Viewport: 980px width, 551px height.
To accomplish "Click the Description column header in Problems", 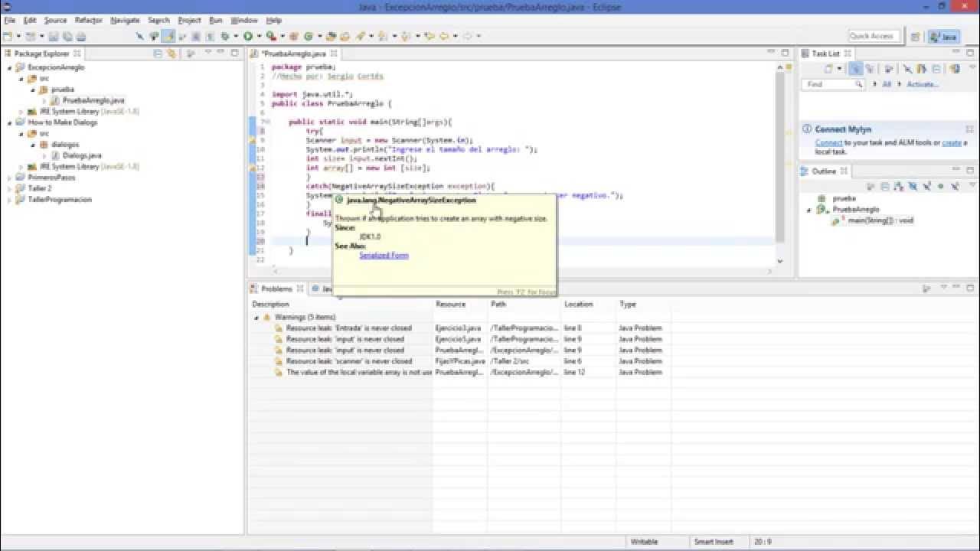I will pyautogui.click(x=270, y=305).
